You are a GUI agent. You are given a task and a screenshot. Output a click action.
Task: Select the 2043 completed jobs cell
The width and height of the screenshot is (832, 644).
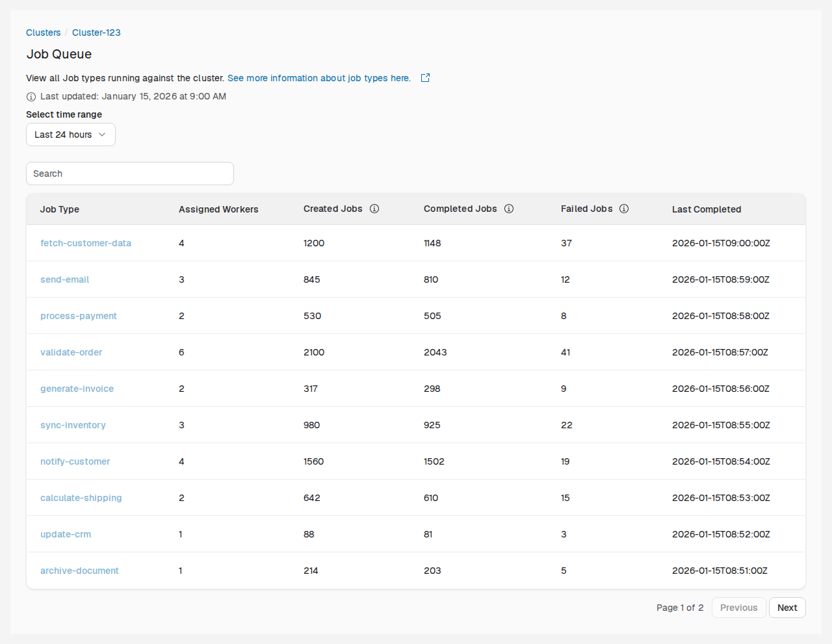[x=435, y=352]
